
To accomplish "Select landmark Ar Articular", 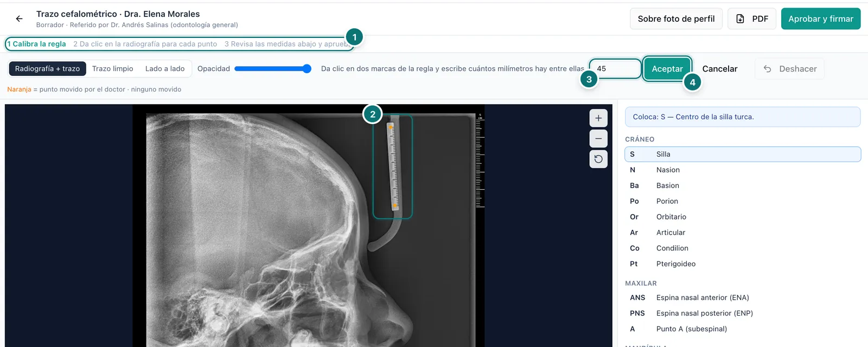I will click(743, 233).
